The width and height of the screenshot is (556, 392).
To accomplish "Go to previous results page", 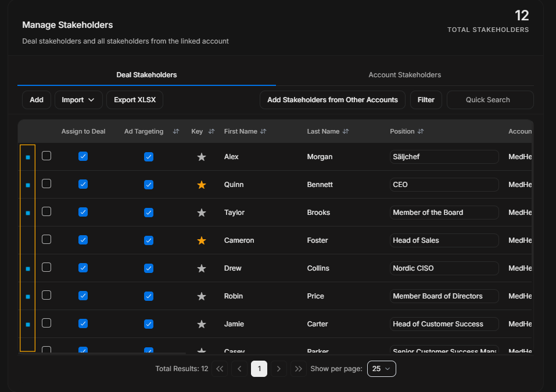I will [239, 369].
